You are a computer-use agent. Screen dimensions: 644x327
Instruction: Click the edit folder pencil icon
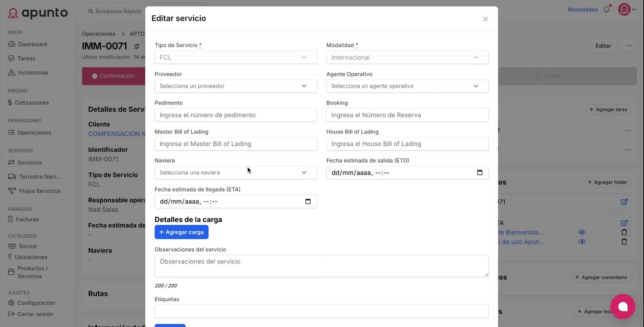pos(624,202)
